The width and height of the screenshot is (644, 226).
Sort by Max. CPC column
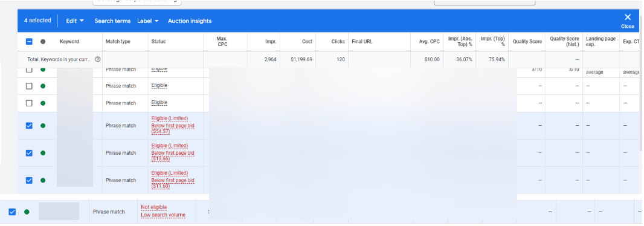[x=222, y=42]
